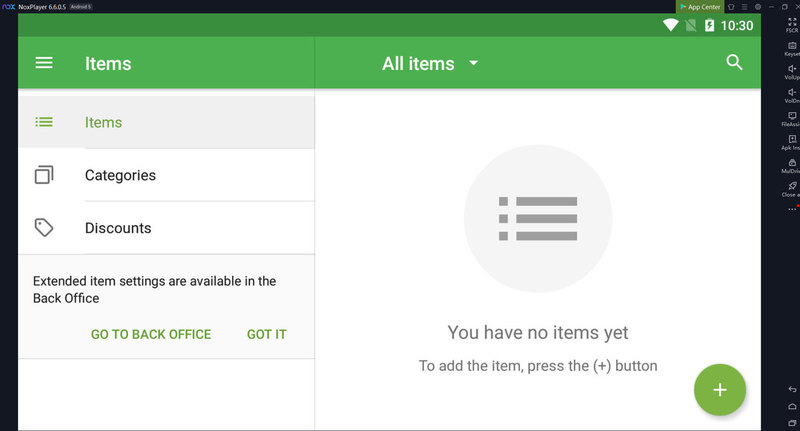Expand Nox sidebar three-dots more tools
The width and height of the screenshot is (800, 431).
pos(792,209)
